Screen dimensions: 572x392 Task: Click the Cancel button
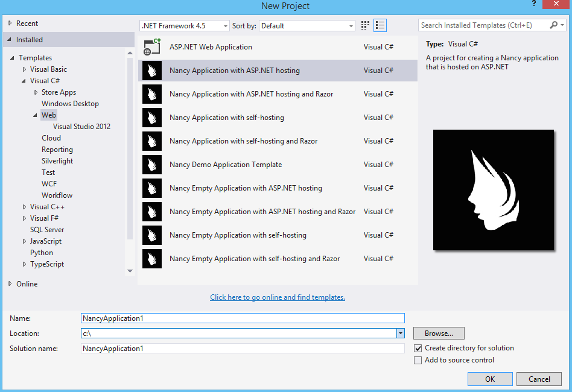(539, 379)
